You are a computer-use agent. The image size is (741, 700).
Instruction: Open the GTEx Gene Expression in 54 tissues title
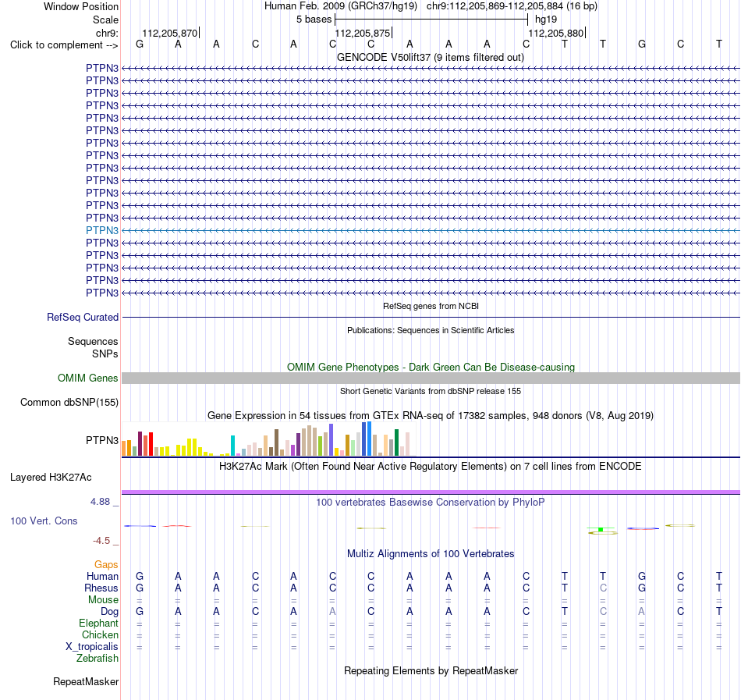point(431,416)
